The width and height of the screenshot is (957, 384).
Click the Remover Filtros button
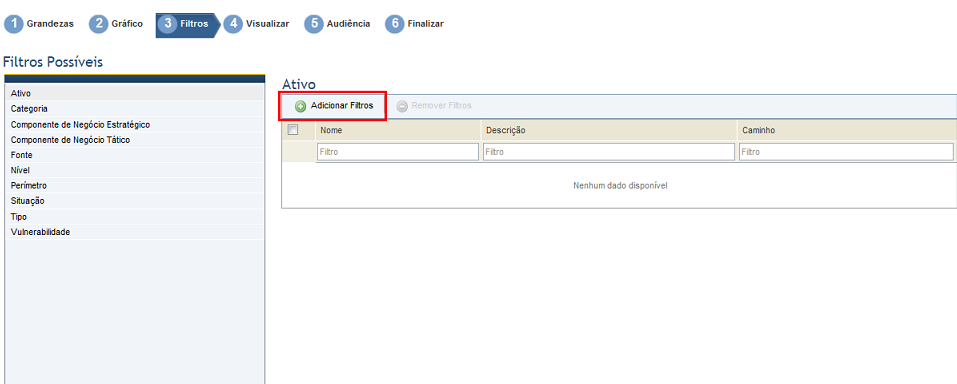[x=434, y=106]
